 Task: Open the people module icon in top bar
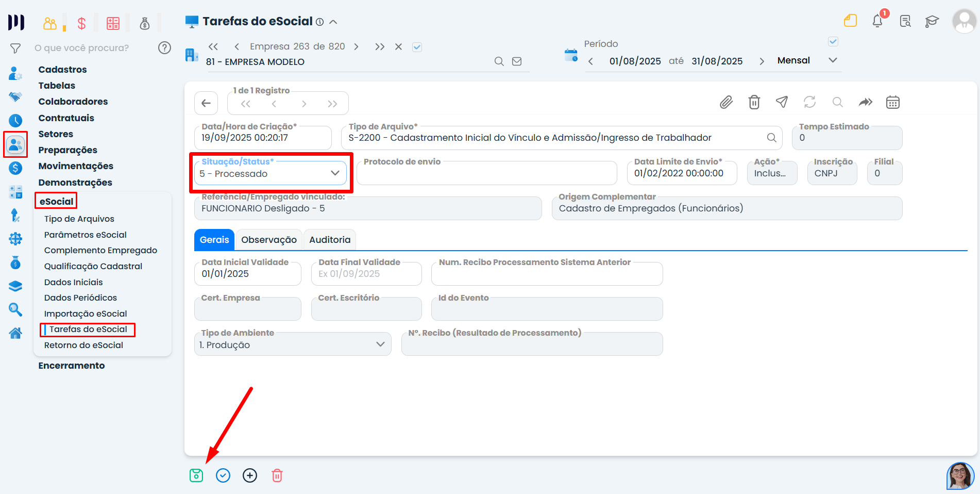coord(50,23)
